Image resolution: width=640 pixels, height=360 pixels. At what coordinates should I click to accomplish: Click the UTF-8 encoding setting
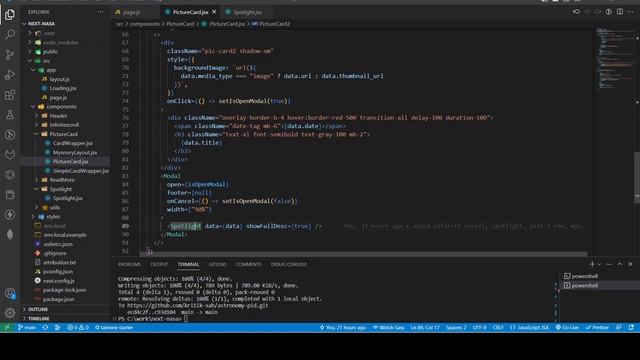click(x=479, y=327)
